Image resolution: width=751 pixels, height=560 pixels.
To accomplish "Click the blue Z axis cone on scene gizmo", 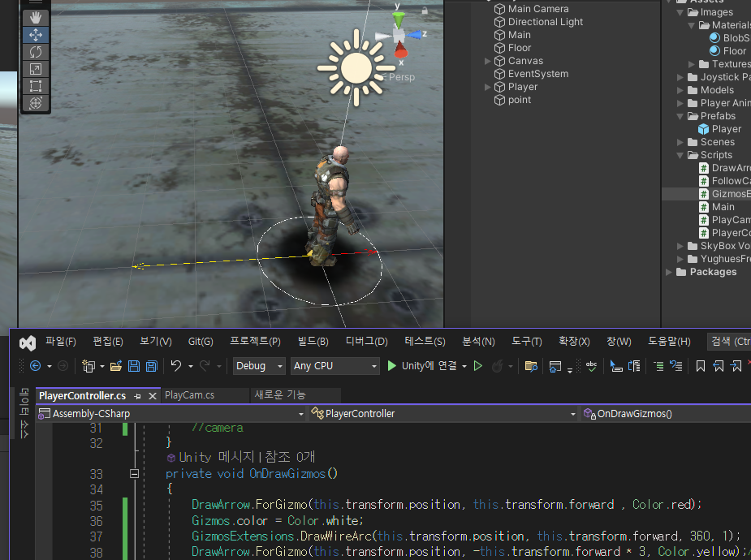I will pyautogui.click(x=414, y=34).
